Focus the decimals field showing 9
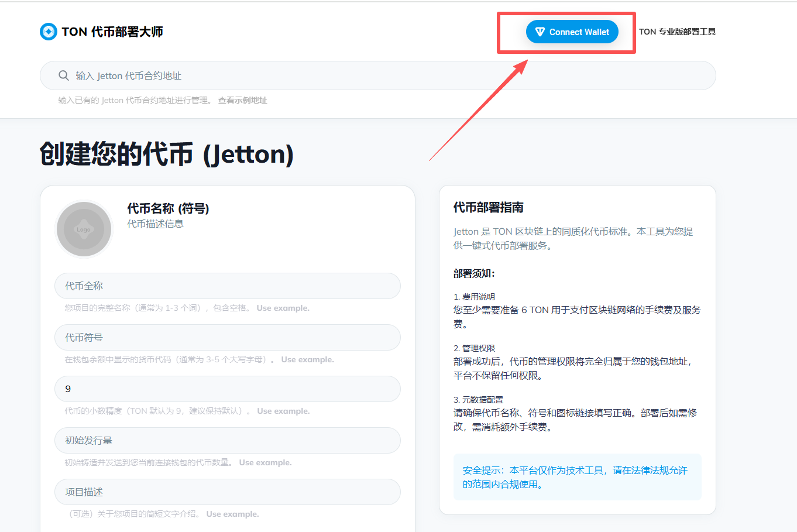 (x=228, y=389)
